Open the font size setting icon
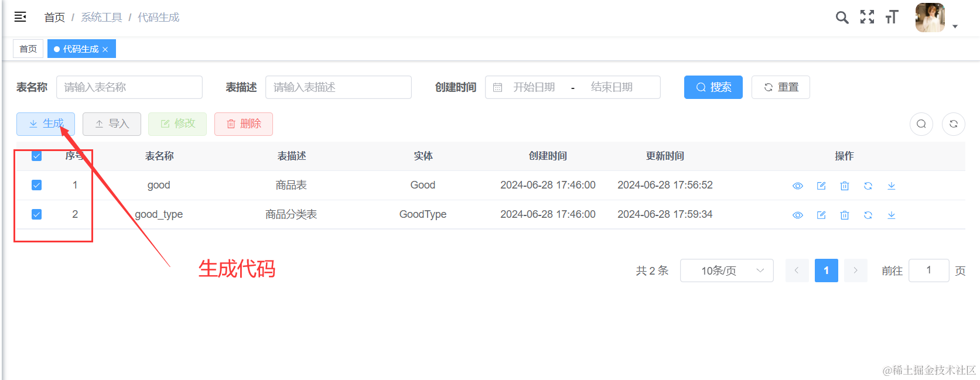 point(892,18)
